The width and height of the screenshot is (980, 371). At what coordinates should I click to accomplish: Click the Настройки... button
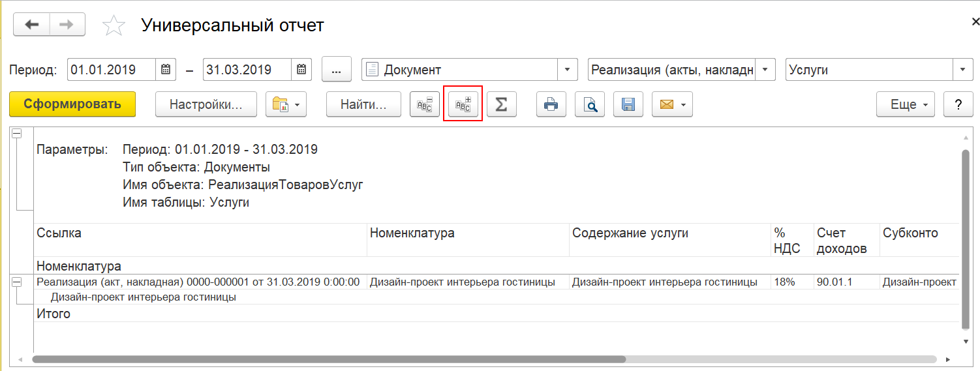click(x=206, y=104)
